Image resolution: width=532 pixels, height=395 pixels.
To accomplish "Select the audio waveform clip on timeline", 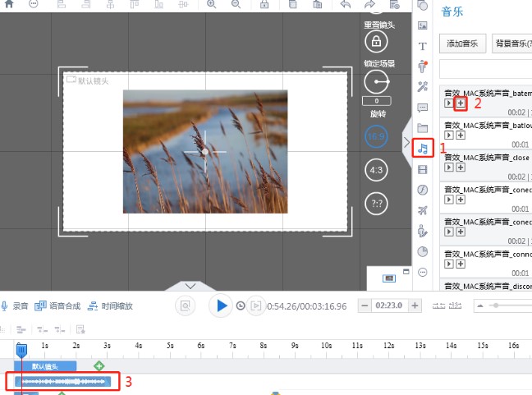I will point(64,381).
